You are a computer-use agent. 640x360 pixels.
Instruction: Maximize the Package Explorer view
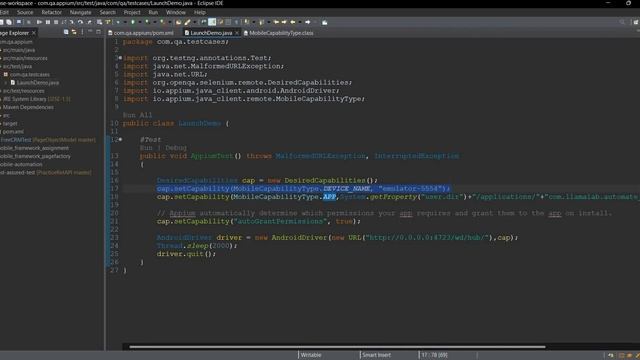(98, 31)
